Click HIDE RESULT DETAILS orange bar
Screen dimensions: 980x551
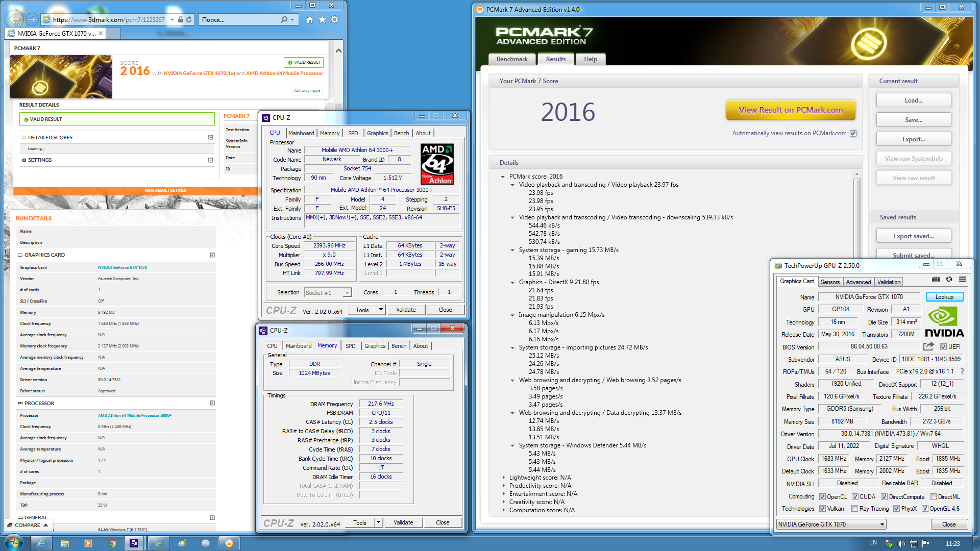pos(165,190)
